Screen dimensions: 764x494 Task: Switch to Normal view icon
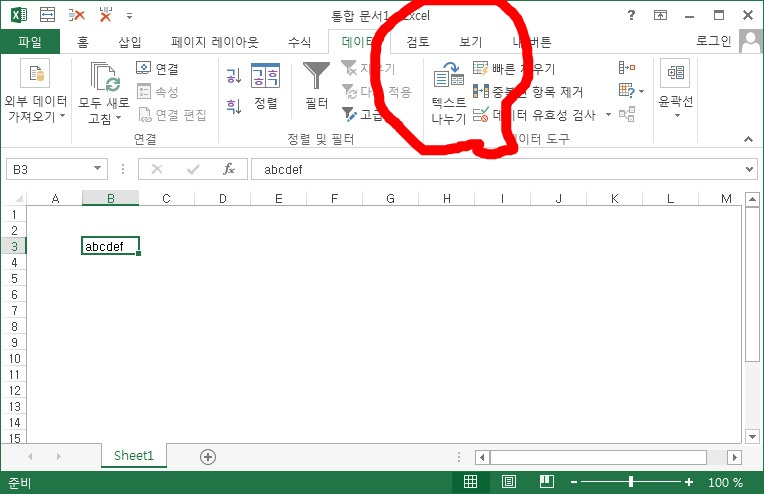[470, 482]
